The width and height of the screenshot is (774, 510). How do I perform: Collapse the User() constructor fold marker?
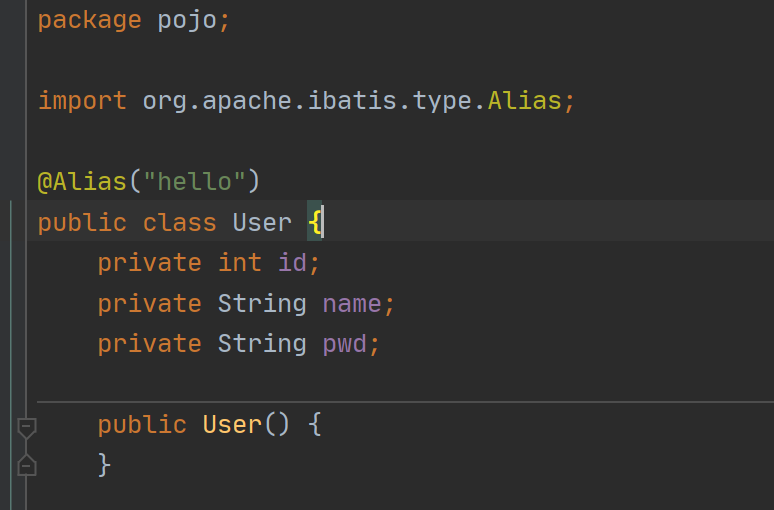pyautogui.click(x=27, y=427)
